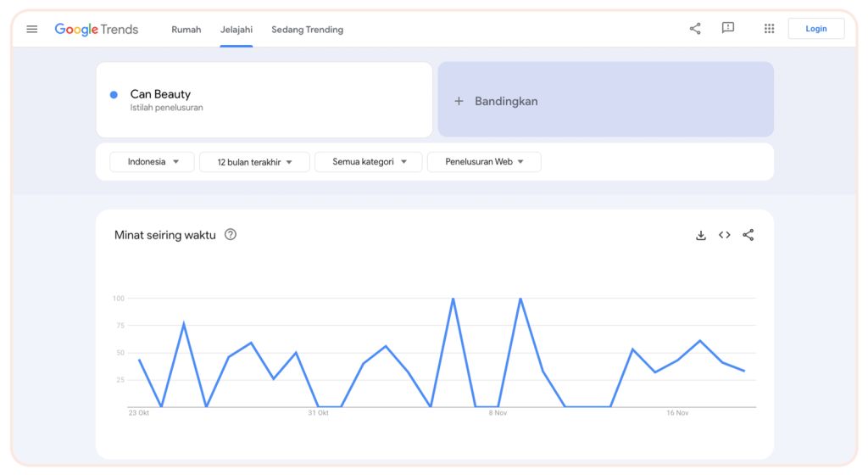
Task: Open the Google apps grid
Action: point(769,29)
